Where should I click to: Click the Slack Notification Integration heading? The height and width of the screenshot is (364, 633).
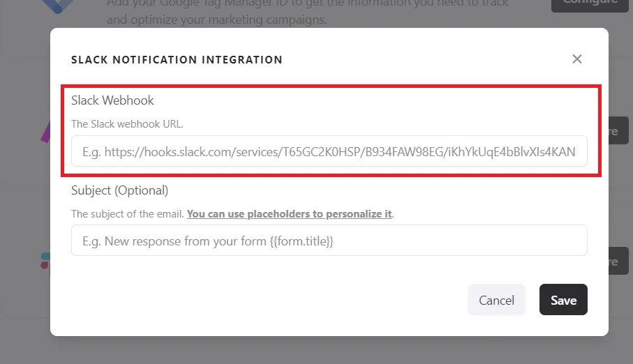click(177, 60)
